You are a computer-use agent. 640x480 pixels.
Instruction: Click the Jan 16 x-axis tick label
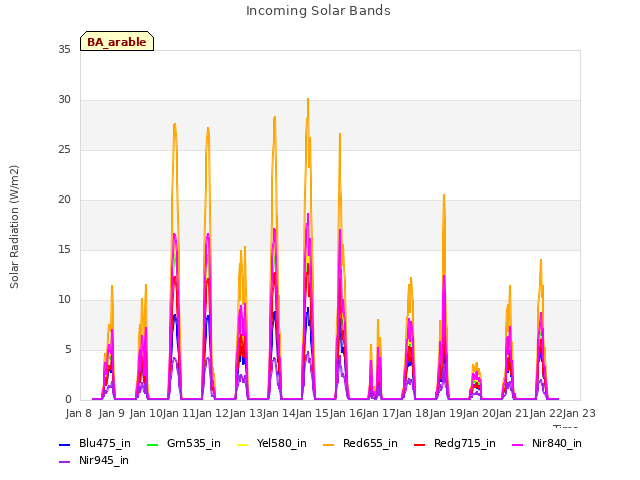[x=346, y=413]
